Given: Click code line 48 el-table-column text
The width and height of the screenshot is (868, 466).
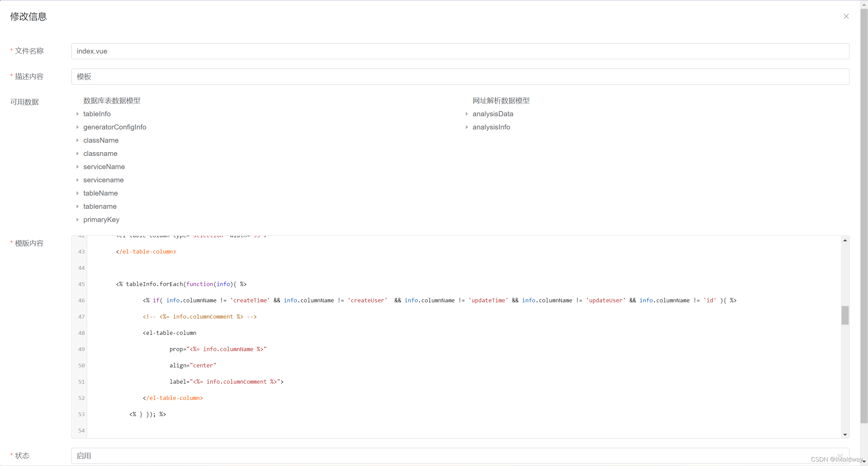Looking at the screenshot, I should point(170,333).
